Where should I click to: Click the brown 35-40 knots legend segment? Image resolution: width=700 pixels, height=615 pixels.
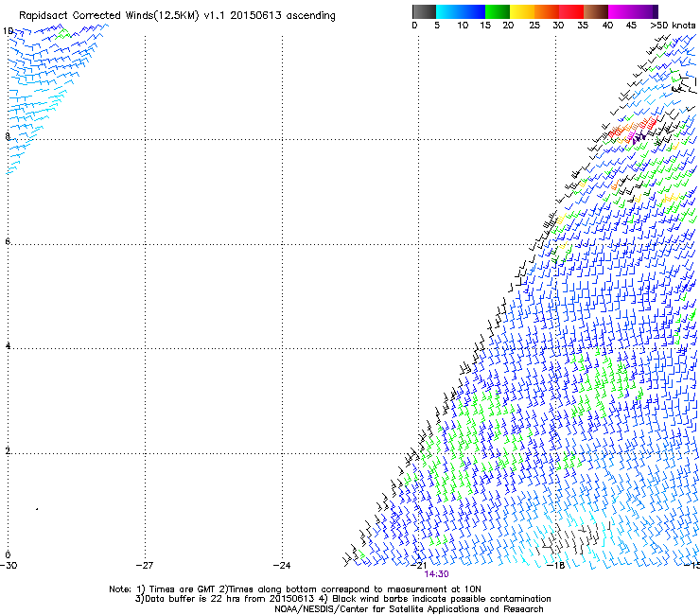click(x=596, y=11)
